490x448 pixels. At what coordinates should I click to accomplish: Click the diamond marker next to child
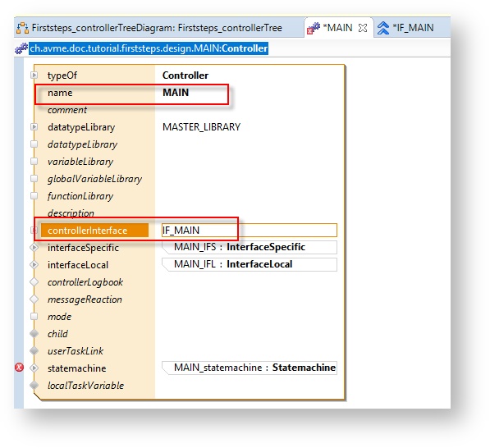34,334
